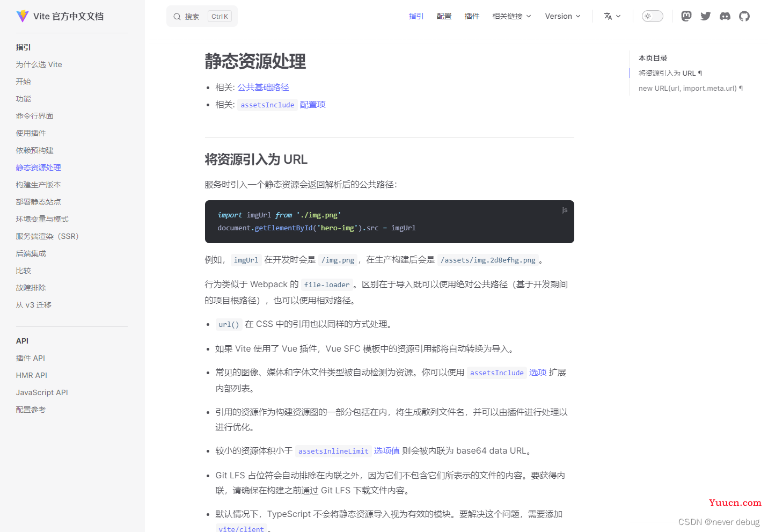Click the Vite logo icon
The height and width of the screenshot is (532, 768).
(22, 16)
